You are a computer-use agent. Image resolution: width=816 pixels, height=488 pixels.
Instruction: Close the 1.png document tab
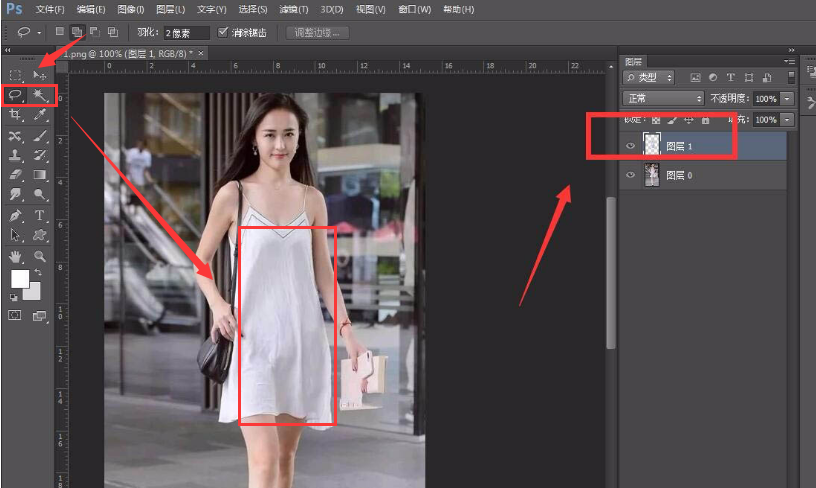(x=201, y=53)
